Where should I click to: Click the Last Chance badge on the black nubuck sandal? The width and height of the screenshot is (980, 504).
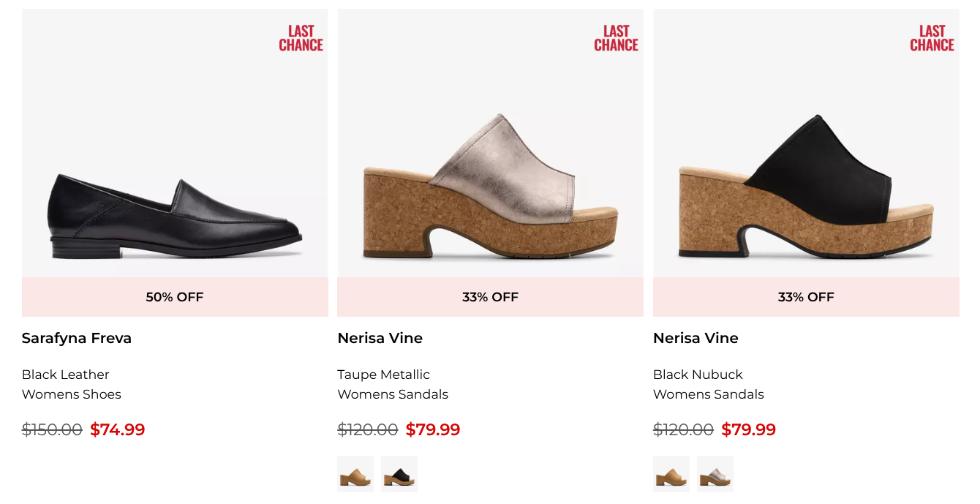[932, 38]
